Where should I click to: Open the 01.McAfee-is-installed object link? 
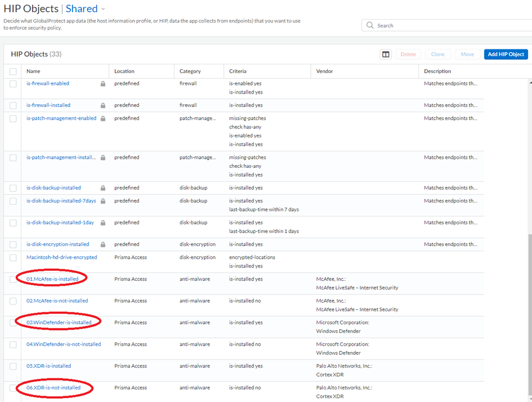[52, 279]
